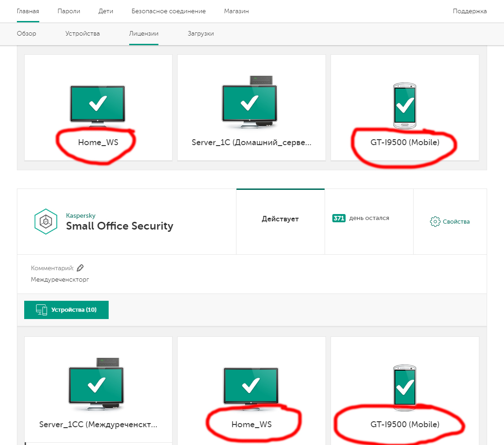The image size is (504, 445).
Task: Click the lower GT-I9500 (Mobile) name
Action: [404, 424]
